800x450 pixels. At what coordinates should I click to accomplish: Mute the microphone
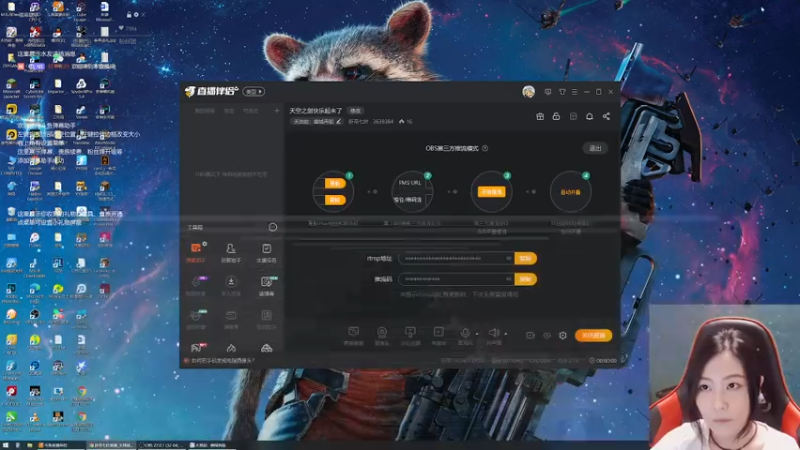465,335
